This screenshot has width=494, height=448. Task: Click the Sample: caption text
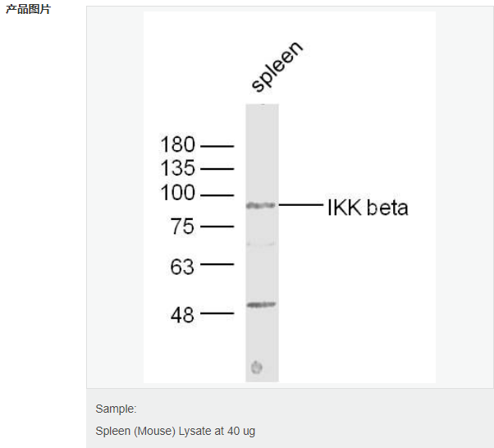click(116, 409)
